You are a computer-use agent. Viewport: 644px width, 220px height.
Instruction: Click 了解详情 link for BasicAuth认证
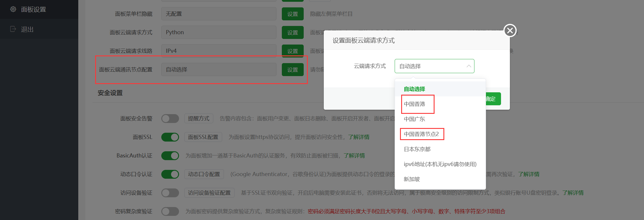pos(354,156)
